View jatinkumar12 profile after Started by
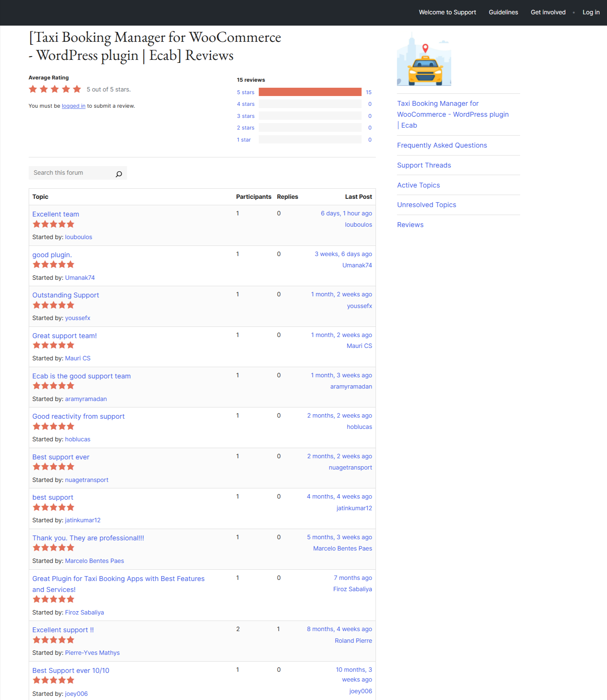This screenshot has height=700, width=607. 83,520
